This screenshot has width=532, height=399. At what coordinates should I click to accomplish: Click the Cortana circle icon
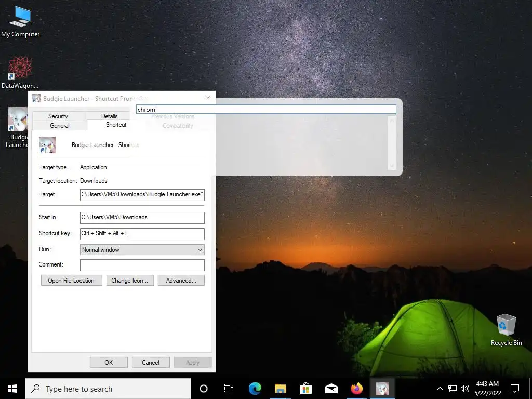point(204,389)
